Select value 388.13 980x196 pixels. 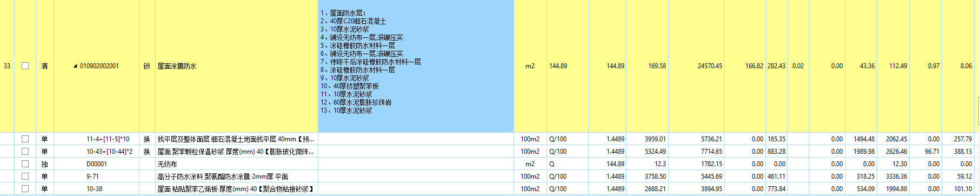coord(963,152)
